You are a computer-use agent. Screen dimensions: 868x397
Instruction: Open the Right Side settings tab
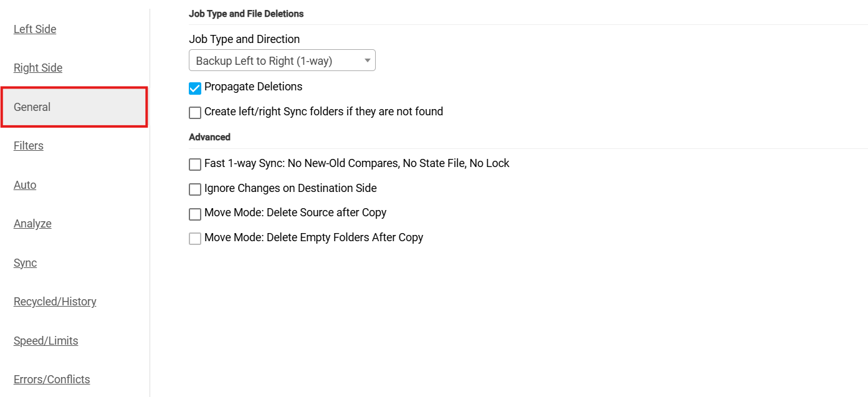(38, 68)
